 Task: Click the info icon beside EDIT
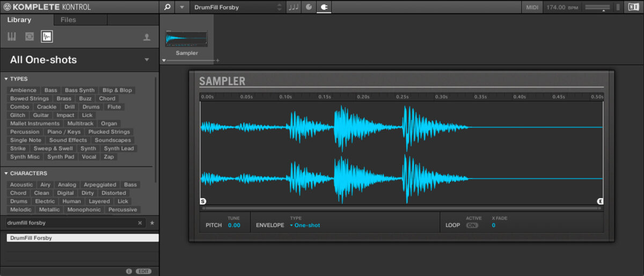[x=129, y=271]
